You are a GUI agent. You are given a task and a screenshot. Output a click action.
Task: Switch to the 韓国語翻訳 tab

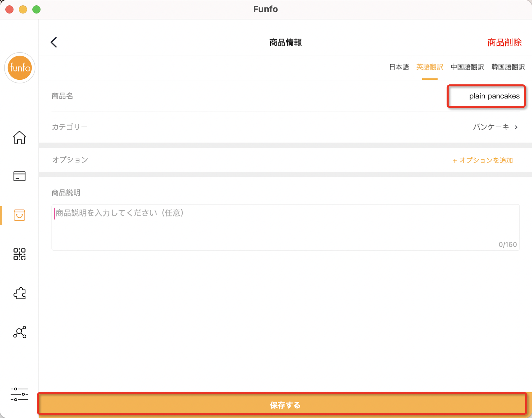pyautogui.click(x=508, y=67)
